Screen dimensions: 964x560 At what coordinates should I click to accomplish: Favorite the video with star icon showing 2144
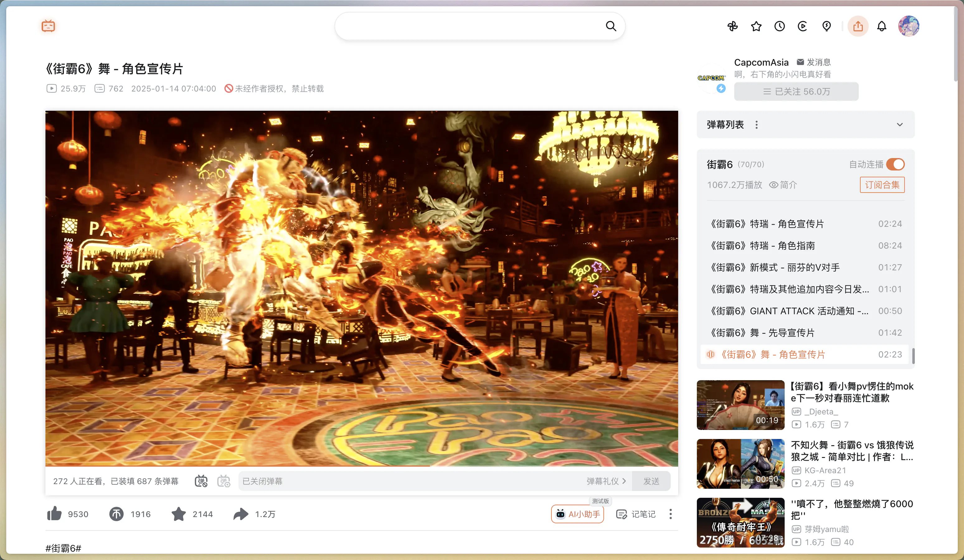[x=178, y=514]
